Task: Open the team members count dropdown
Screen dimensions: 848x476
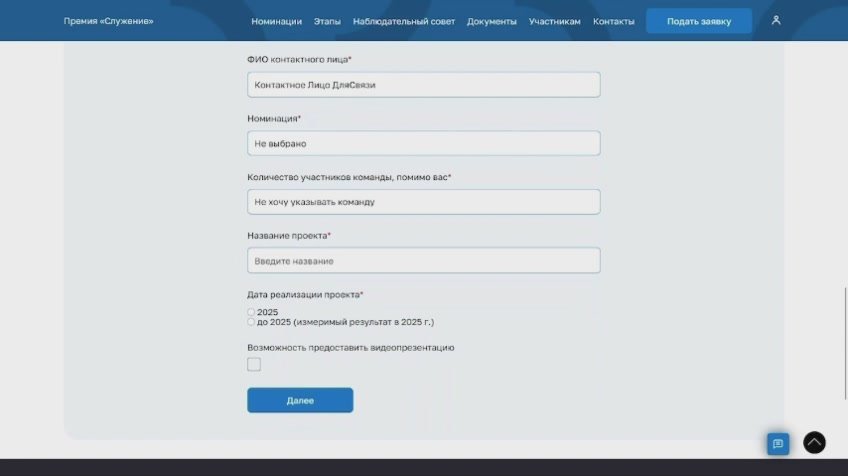Action: coord(423,202)
